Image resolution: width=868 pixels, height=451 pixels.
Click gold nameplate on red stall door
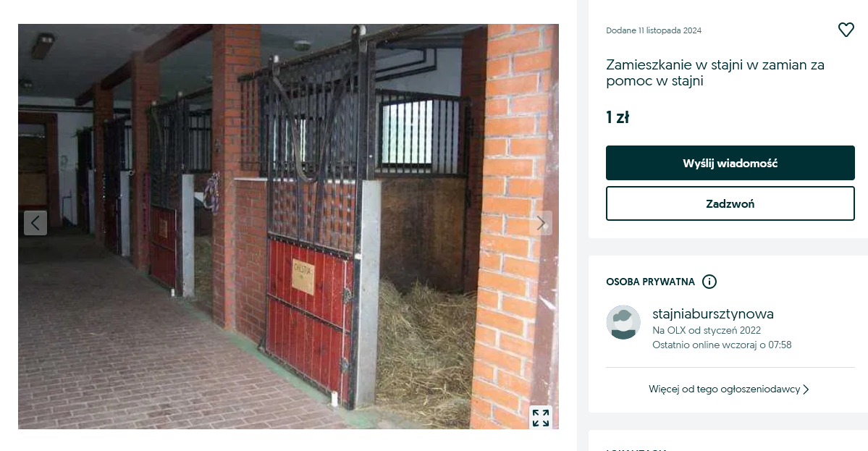[x=303, y=276]
